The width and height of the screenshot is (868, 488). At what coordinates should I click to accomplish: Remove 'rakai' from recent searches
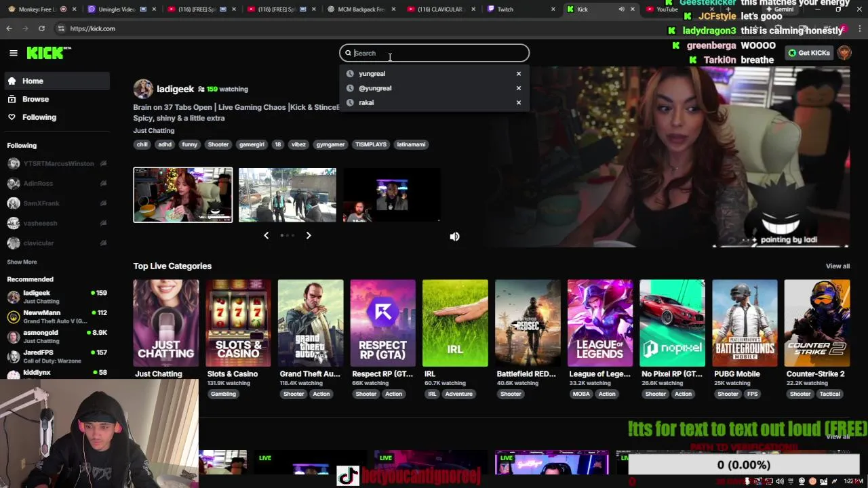(x=519, y=102)
